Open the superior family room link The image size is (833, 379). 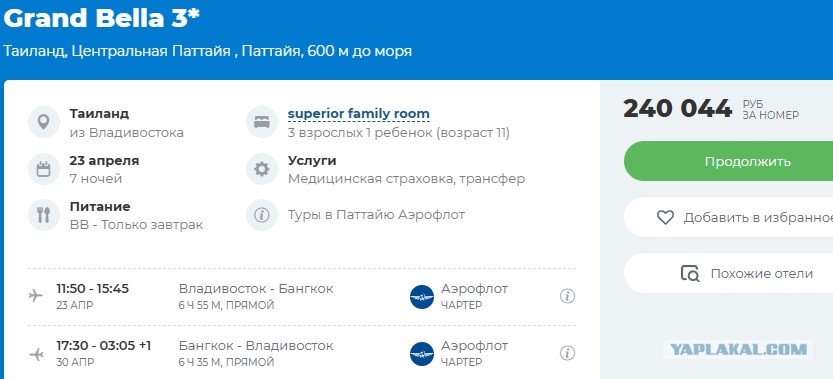pyautogui.click(x=359, y=114)
